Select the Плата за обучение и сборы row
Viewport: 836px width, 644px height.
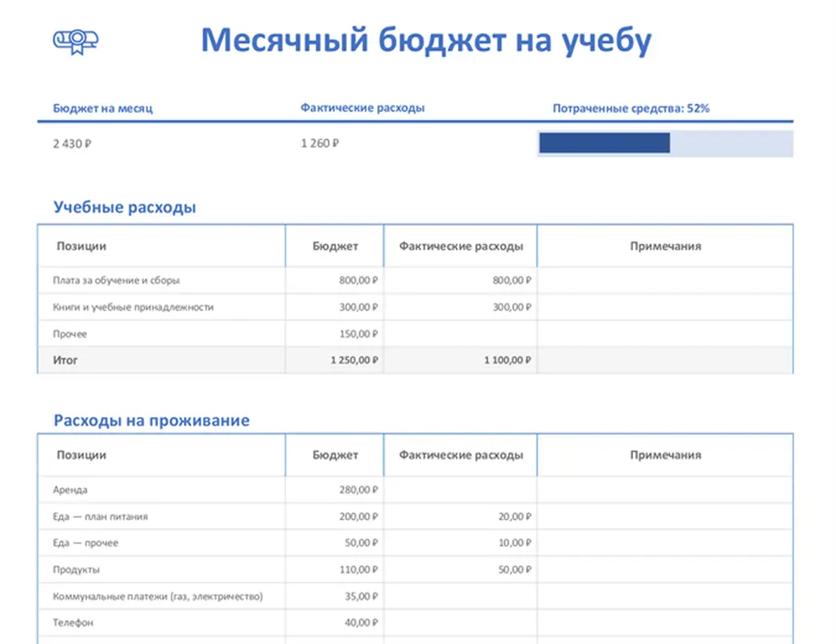pos(113,280)
